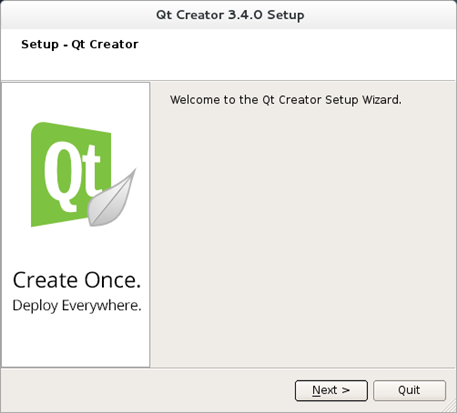
Task: Click the word "Everywhere." in the banner
Action: (102, 306)
